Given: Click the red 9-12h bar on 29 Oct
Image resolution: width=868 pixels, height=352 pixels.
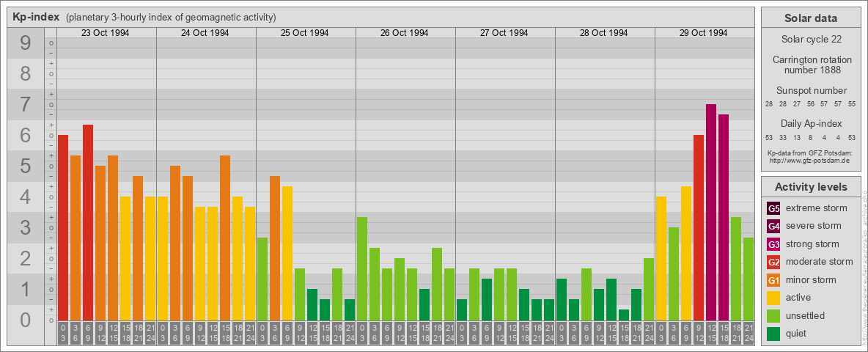Looking at the screenshot, I should coord(699,227).
